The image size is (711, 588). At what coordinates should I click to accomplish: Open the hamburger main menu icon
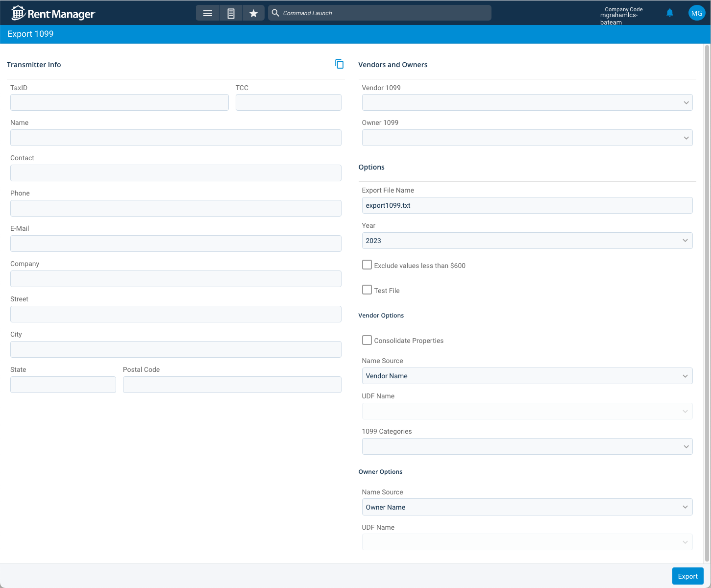[208, 13]
